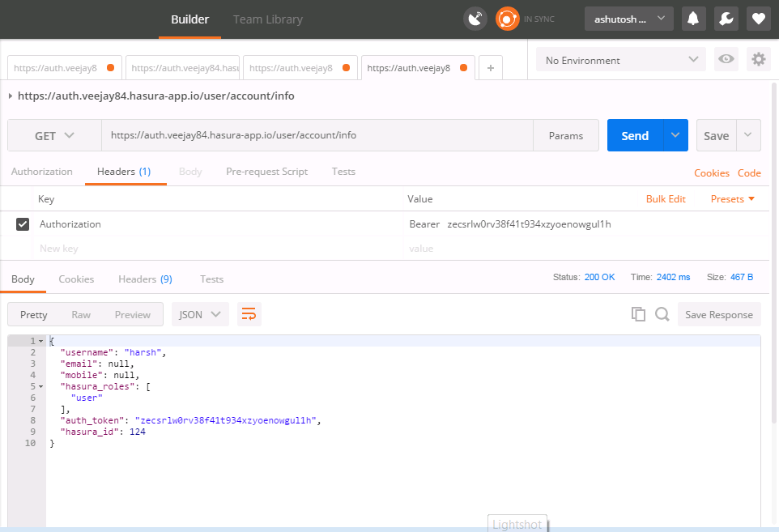
Task: Expand the request name description triangle
Action: point(10,96)
